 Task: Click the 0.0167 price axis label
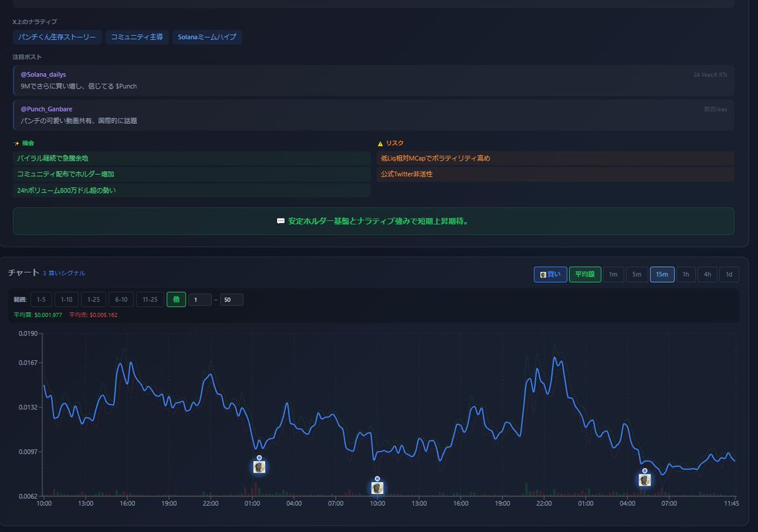[29, 363]
